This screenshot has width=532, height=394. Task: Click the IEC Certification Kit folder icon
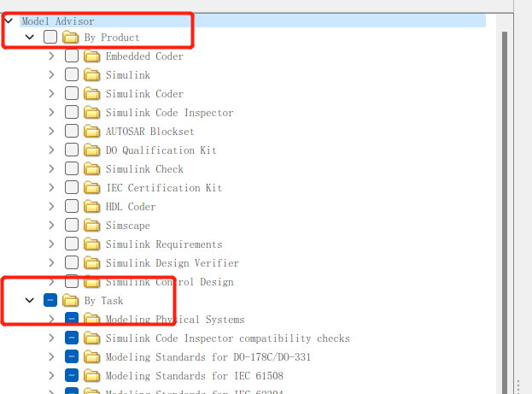coord(91,187)
